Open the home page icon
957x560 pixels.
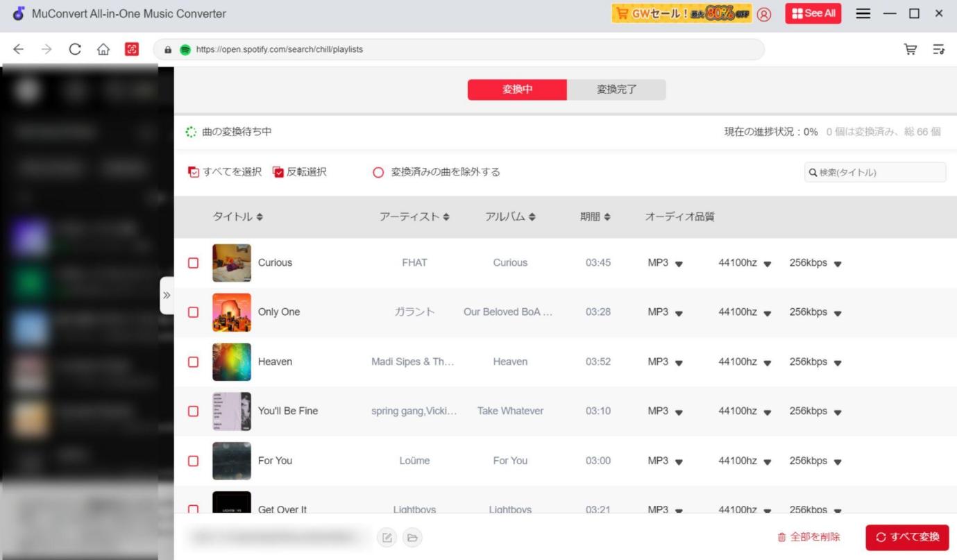[103, 49]
